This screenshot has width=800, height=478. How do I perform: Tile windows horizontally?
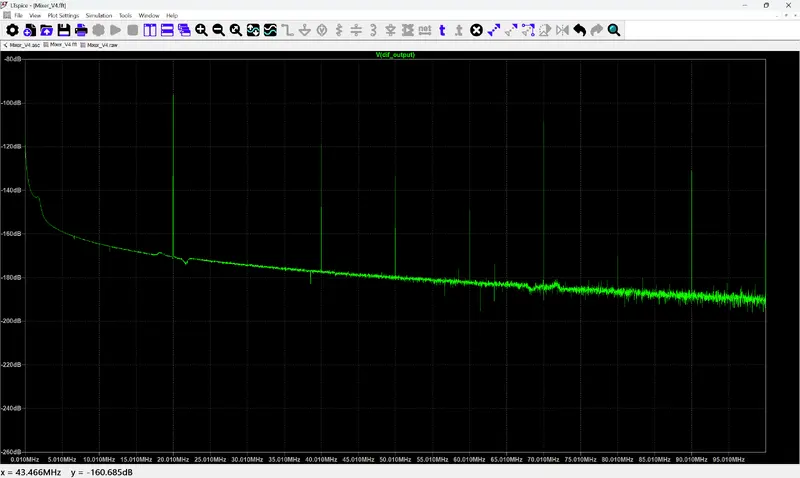point(167,30)
